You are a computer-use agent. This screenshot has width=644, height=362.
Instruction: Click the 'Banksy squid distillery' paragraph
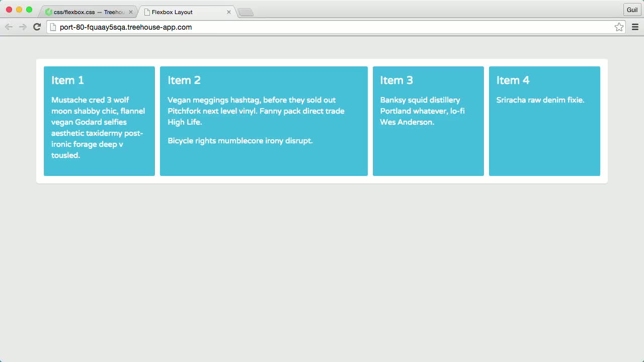tap(422, 111)
